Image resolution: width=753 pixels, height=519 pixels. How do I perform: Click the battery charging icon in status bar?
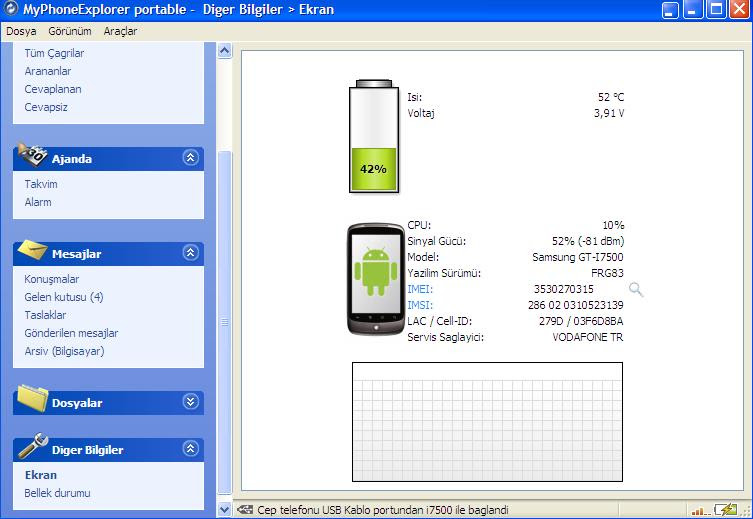pos(725,509)
